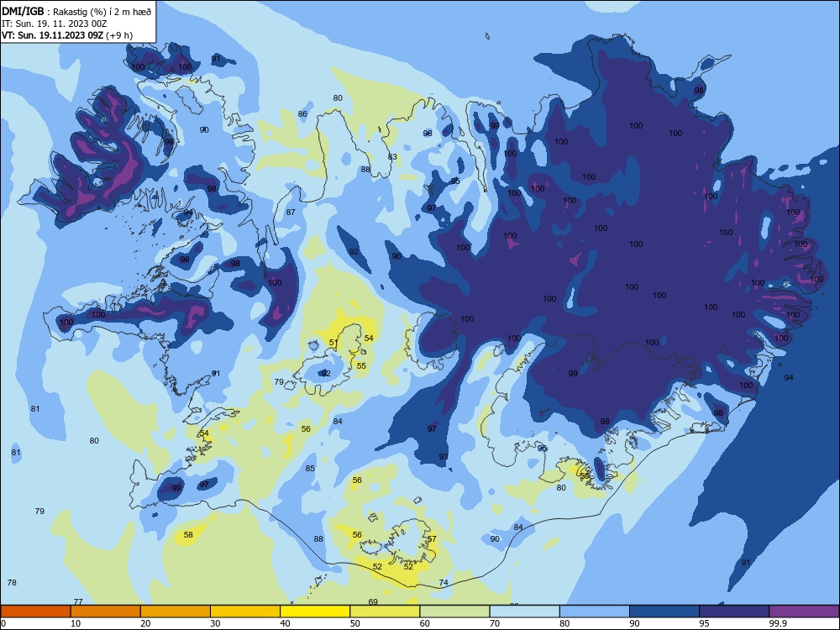Click the '51' humidity value on the map
The width and height of the screenshot is (840, 630).
(333, 343)
